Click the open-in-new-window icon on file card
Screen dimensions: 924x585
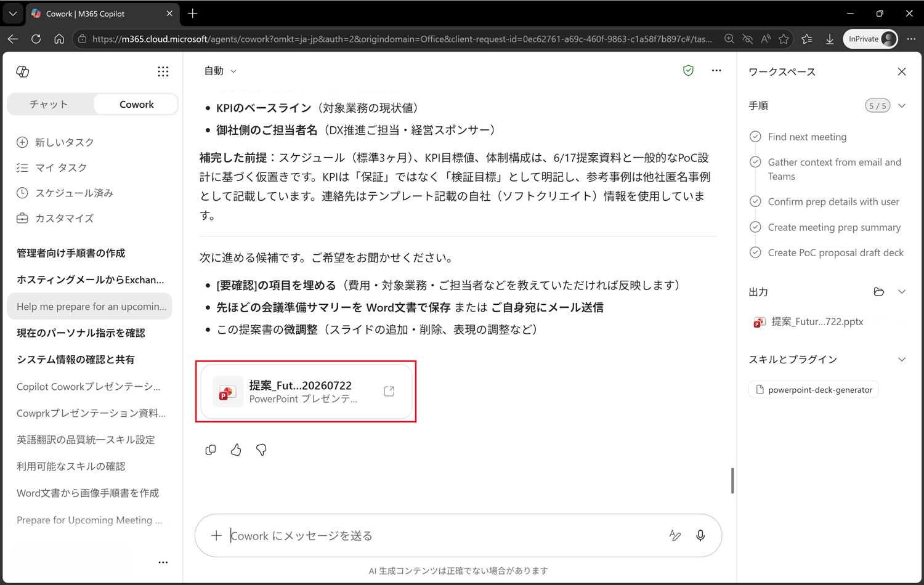point(389,391)
